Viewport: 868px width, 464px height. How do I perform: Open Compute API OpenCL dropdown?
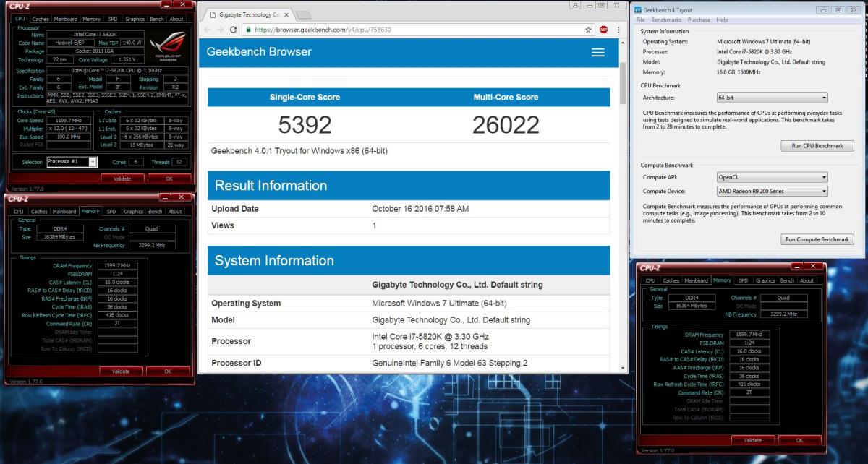click(772, 177)
